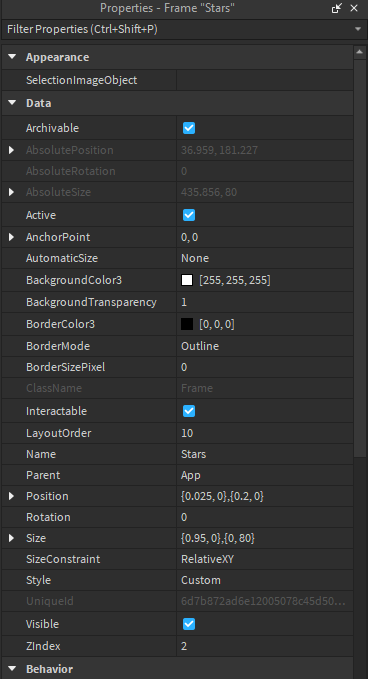Expand the AnchorPoint property
Screen dimensions: 368x679
click(x=12, y=237)
